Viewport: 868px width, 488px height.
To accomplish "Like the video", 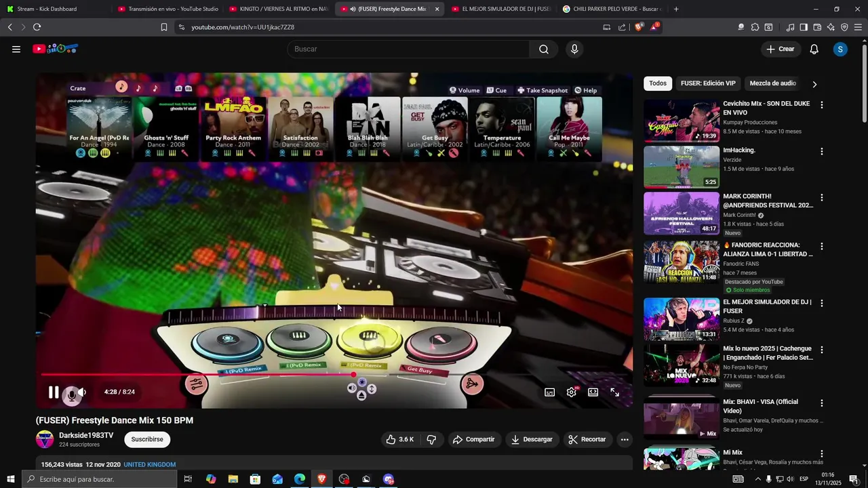I will click(x=399, y=439).
